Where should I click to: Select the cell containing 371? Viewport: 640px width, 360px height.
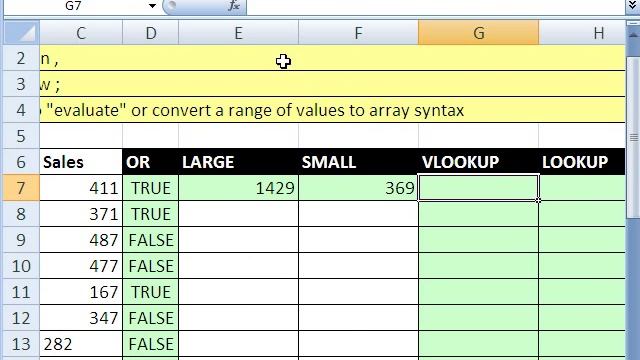(81, 213)
